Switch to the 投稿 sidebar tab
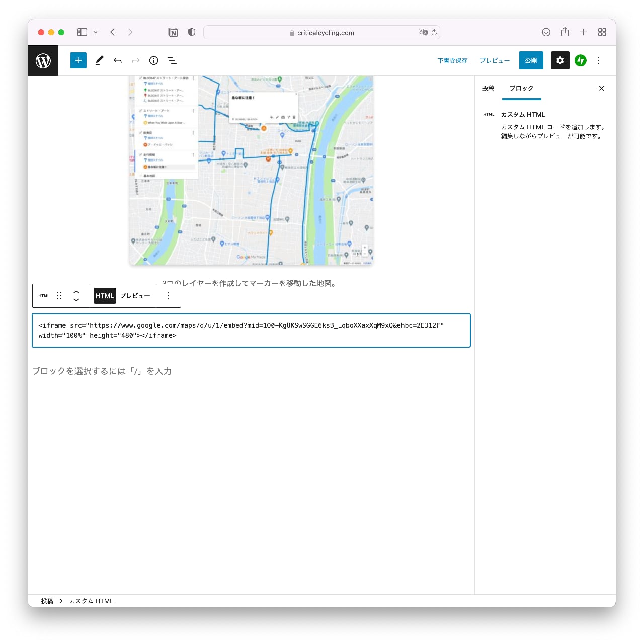The width and height of the screenshot is (644, 644). [x=488, y=88]
